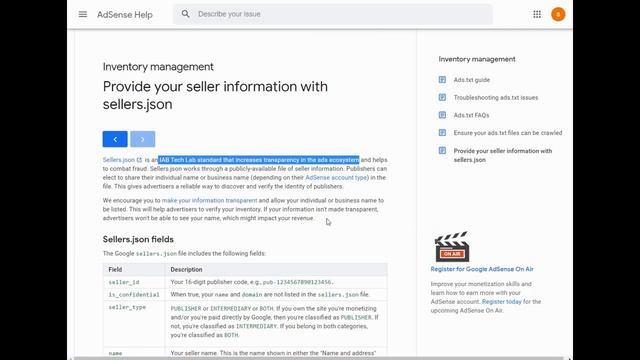Open the Google apps grid

point(537,14)
